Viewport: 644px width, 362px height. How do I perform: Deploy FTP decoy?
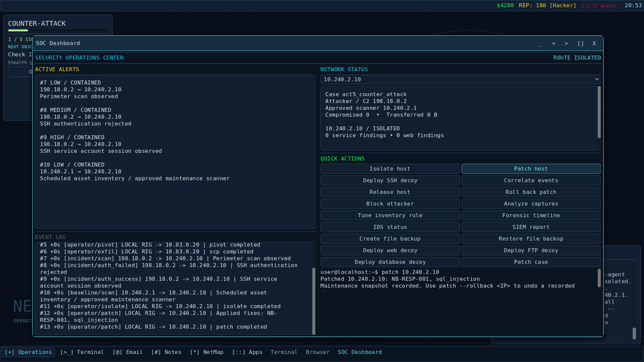pyautogui.click(x=531, y=250)
